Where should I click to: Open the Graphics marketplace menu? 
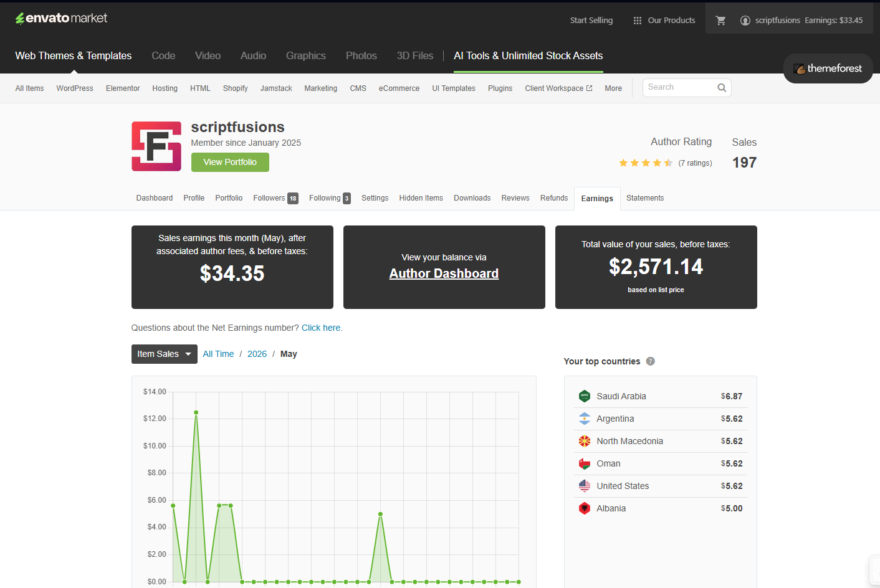click(x=306, y=55)
